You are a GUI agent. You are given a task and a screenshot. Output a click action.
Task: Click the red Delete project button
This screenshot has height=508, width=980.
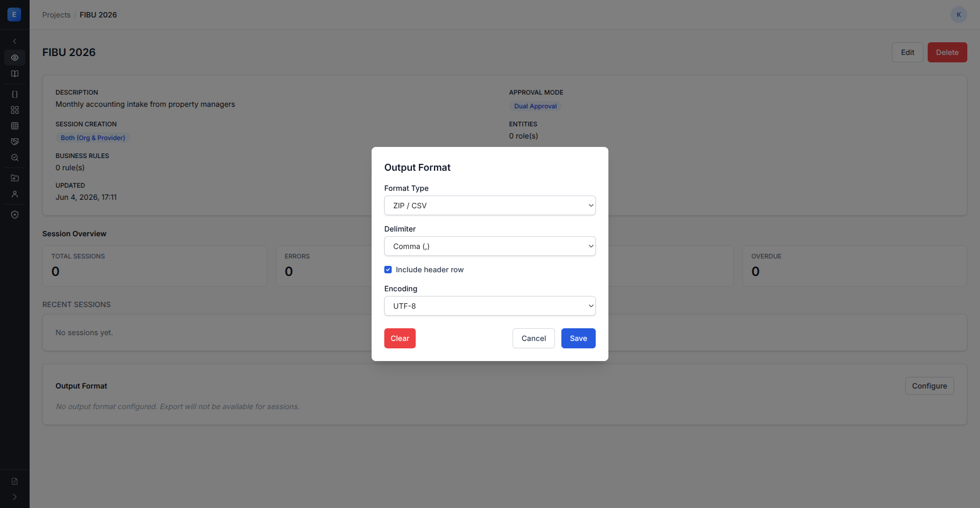(x=947, y=52)
